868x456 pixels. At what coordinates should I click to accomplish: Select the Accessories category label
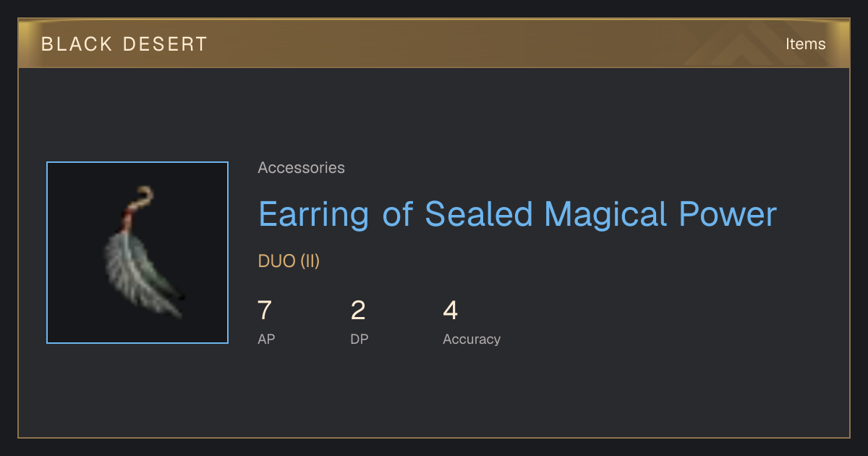(x=301, y=168)
